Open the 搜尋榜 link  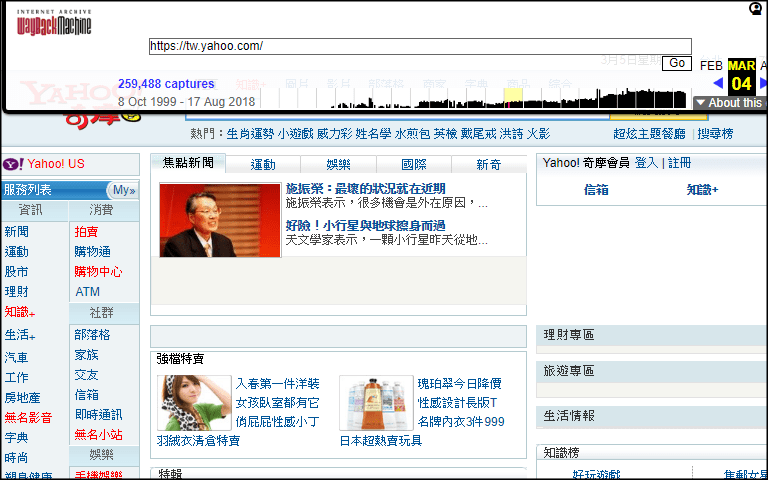pos(715,134)
